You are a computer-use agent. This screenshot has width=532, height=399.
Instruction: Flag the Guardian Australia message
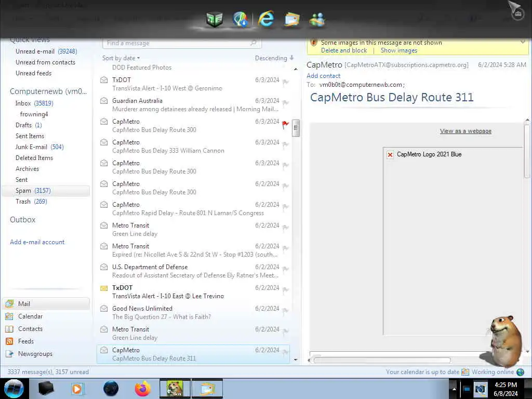click(286, 103)
